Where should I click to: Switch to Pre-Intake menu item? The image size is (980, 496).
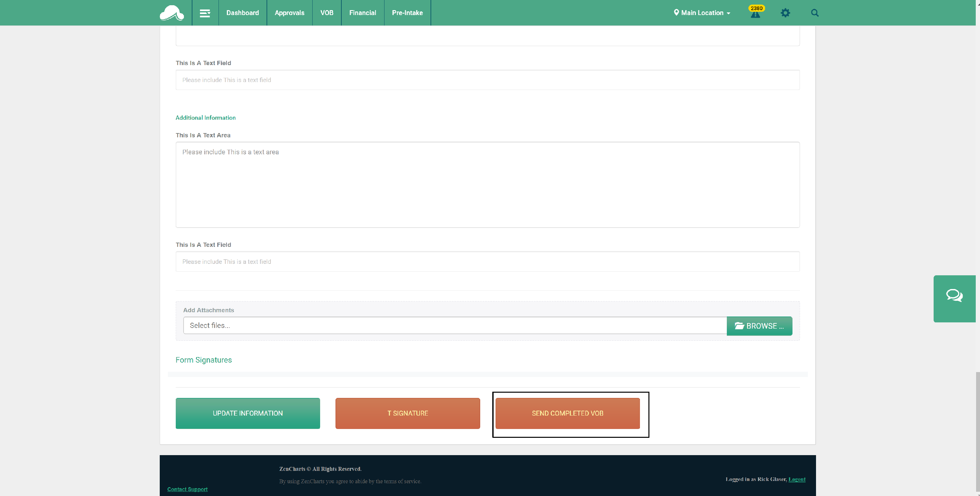[x=407, y=12]
